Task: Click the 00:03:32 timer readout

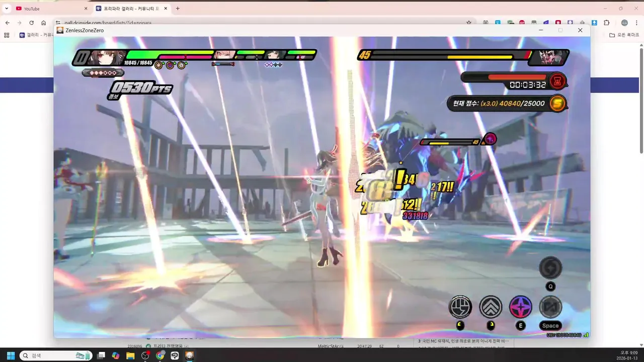Action: pyautogui.click(x=527, y=85)
